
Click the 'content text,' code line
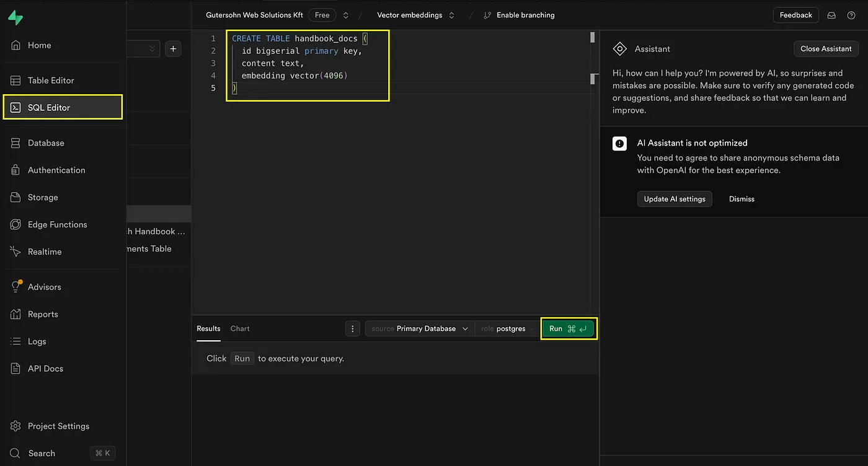273,63
